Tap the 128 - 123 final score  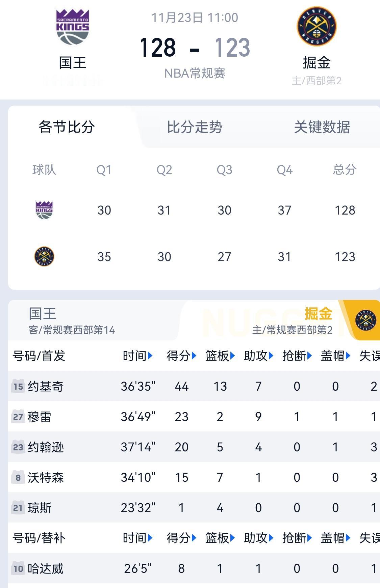[x=195, y=47]
